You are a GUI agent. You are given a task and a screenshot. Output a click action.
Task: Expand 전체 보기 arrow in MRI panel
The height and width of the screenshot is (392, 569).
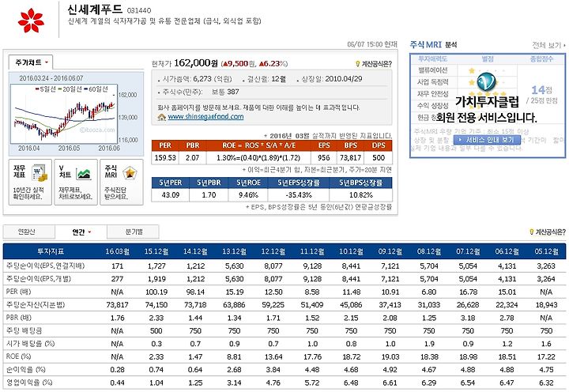pyautogui.click(x=548, y=45)
